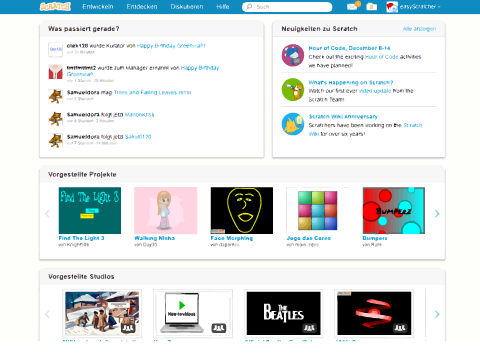Click the Face Morphing title link
Screen dimensions: 480x360
point(232,238)
